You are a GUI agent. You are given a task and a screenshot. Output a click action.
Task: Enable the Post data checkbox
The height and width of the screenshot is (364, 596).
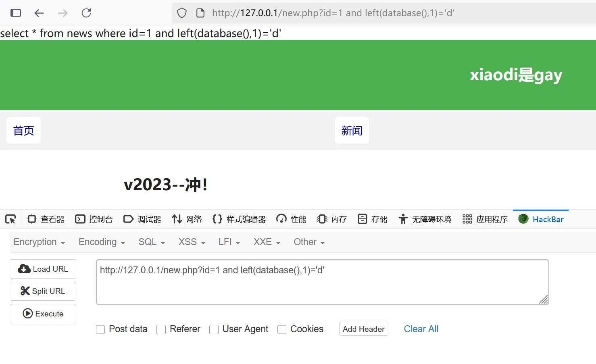pyautogui.click(x=100, y=329)
